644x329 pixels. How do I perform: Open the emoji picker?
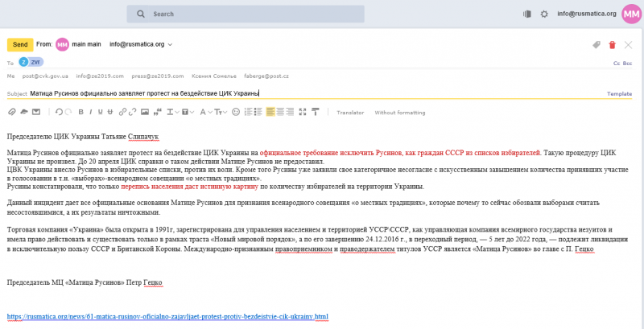pyautogui.click(x=236, y=112)
